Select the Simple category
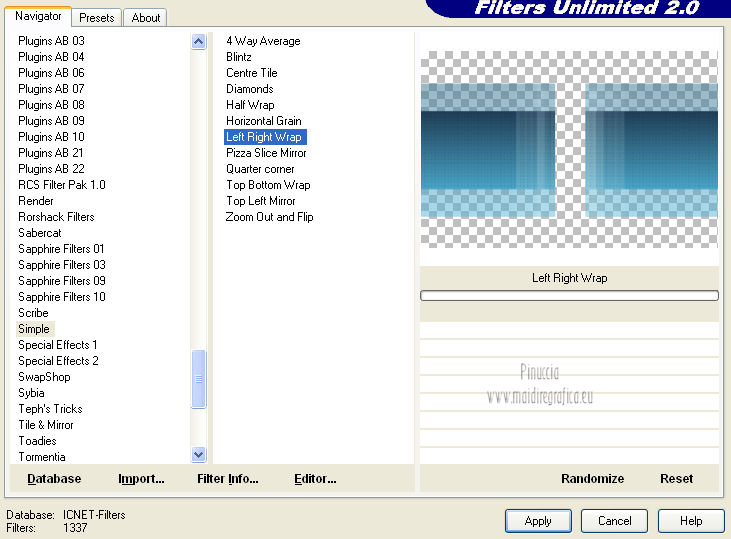The image size is (731, 539). [x=34, y=329]
